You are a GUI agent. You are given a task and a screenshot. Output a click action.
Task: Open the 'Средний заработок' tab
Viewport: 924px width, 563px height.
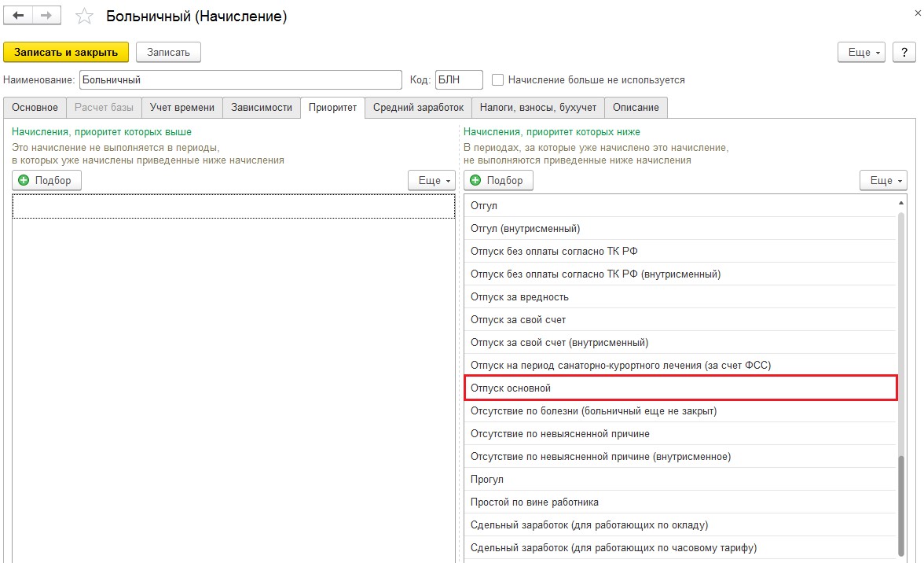tap(417, 107)
